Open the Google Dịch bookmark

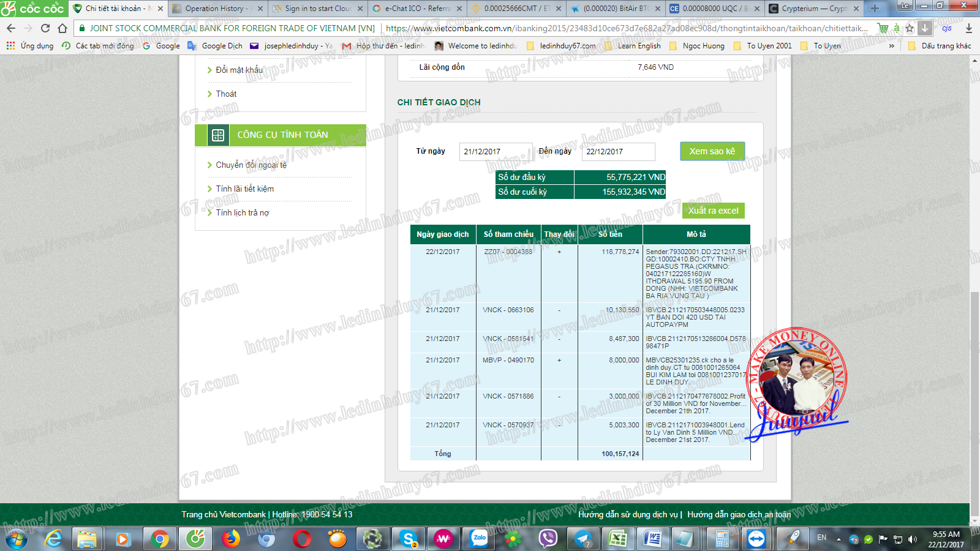[x=215, y=46]
